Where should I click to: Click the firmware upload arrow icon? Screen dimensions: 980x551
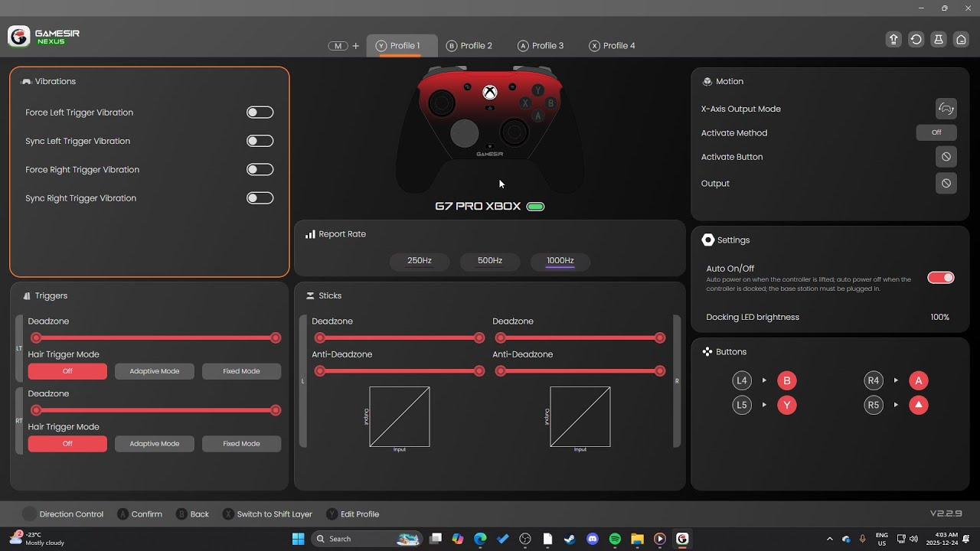[x=893, y=40]
